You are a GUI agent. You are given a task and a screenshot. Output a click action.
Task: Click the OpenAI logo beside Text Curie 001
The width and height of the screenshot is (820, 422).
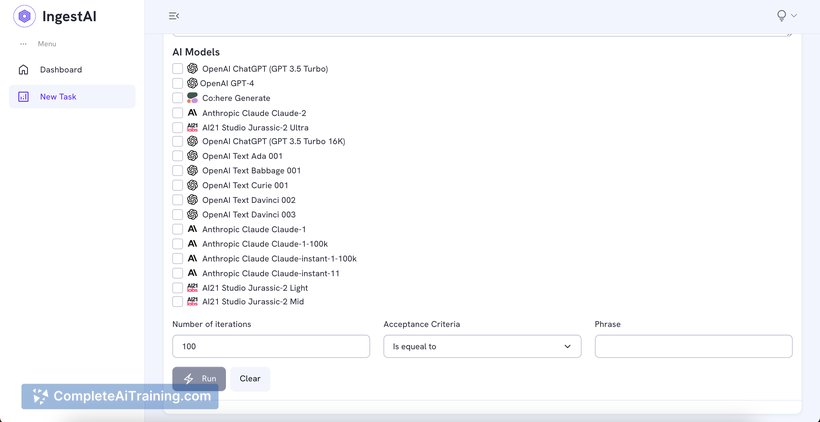pyautogui.click(x=192, y=185)
